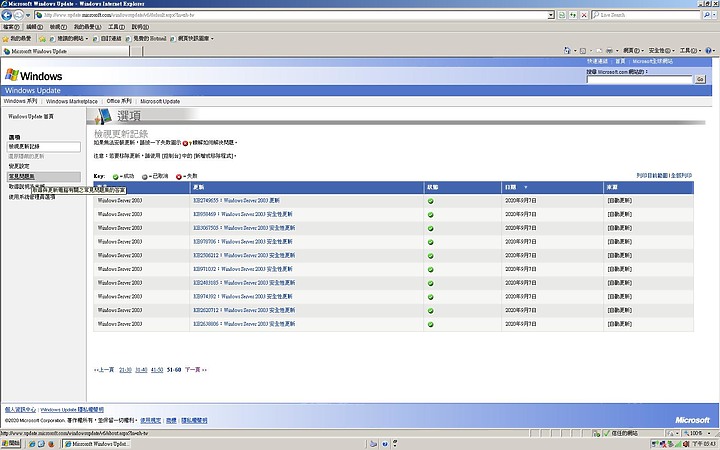Open the Windows 系列 navigation link
Viewport: 720px width, 450px height.
[20, 101]
